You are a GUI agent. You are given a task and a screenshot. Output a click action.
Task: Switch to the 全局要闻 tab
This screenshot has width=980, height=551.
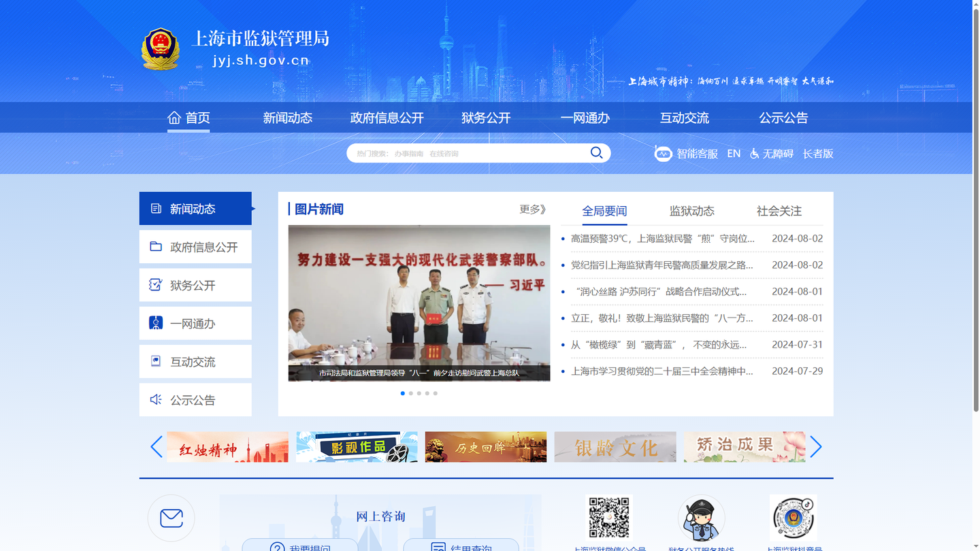coord(604,211)
